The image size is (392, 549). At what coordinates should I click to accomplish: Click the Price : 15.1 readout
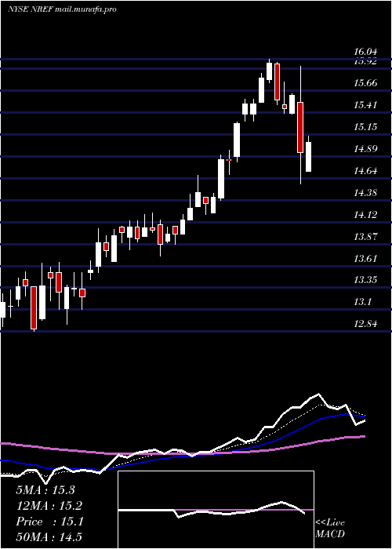click(49, 522)
